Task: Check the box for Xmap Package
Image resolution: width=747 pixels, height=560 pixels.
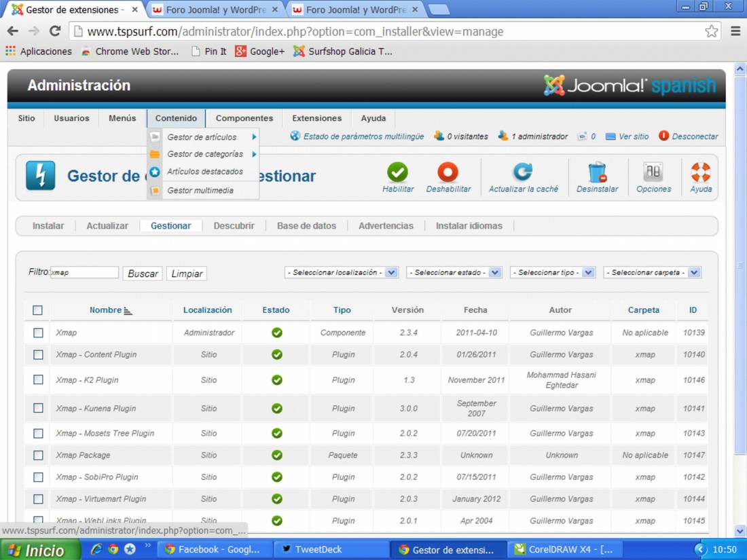Action: pyautogui.click(x=38, y=455)
